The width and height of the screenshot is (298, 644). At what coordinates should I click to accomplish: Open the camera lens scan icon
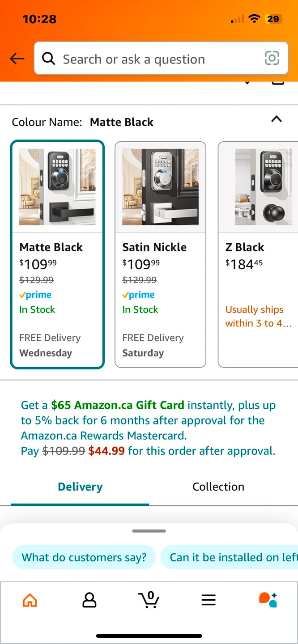(272, 58)
